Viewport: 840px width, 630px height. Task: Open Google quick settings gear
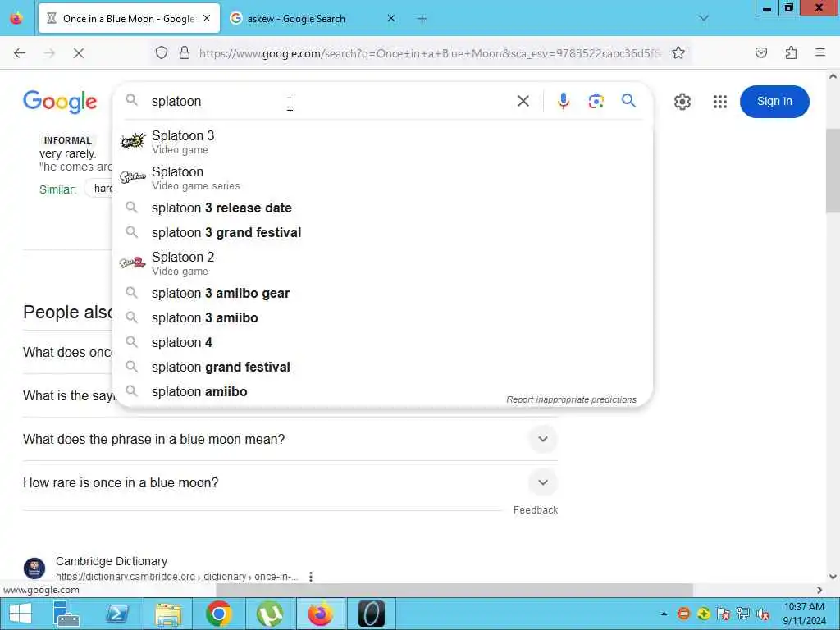click(x=682, y=102)
